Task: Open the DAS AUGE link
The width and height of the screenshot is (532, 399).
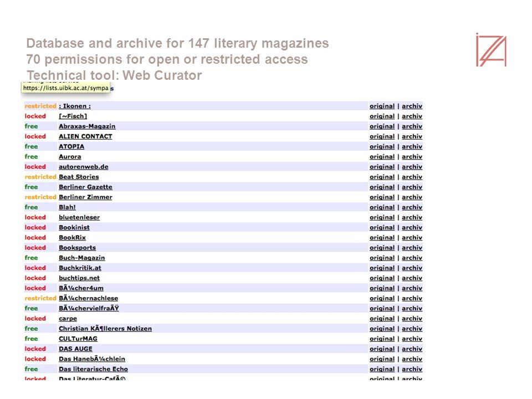Action: tap(76, 349)
